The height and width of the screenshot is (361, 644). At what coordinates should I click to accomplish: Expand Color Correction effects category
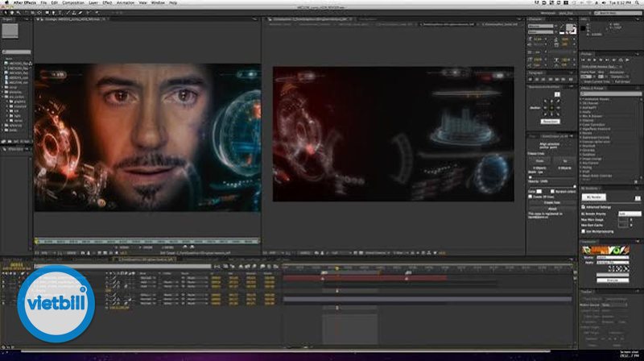coord(581,125)
